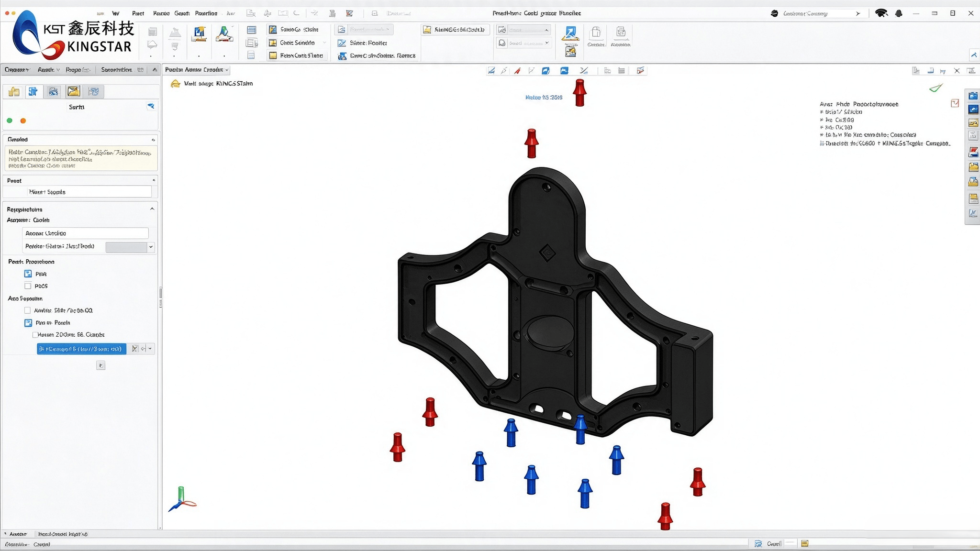Click the large colored ruler-and-cone ribbon icon
Image resolution: width=980 pixels, height=551 pixels.
point(224,33)
